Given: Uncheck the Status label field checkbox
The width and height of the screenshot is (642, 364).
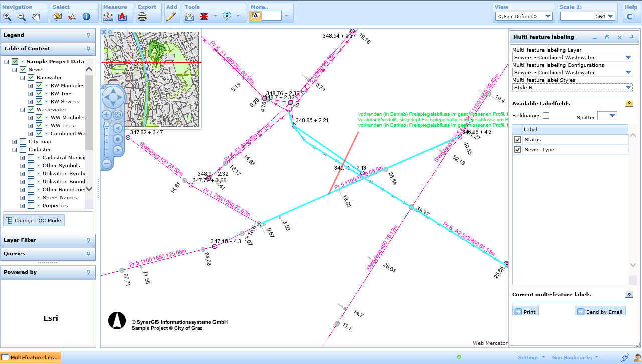Looking at the screenshot, I should click(518, 140).
